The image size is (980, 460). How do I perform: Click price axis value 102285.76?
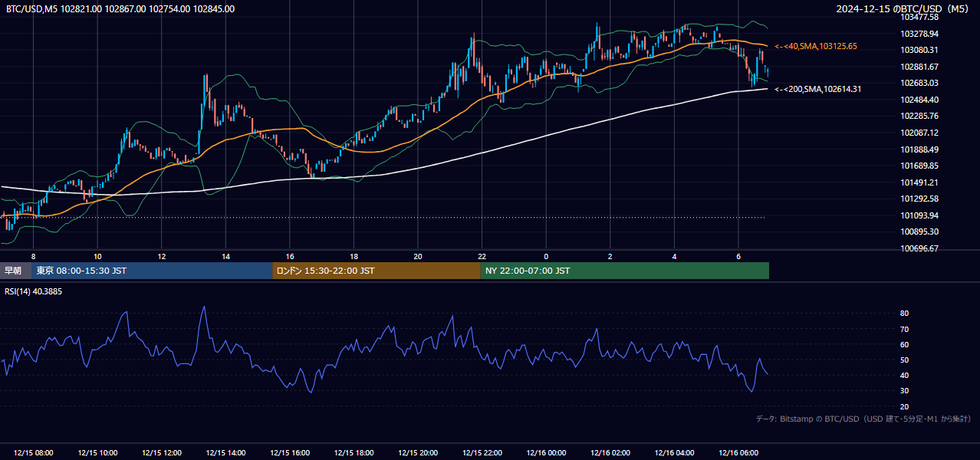(x=919, y=116)
